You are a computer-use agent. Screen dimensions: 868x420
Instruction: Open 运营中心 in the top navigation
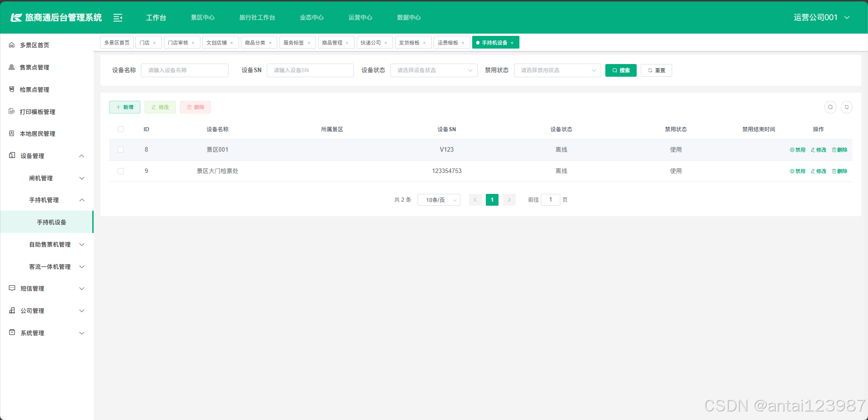coord(360,18)
